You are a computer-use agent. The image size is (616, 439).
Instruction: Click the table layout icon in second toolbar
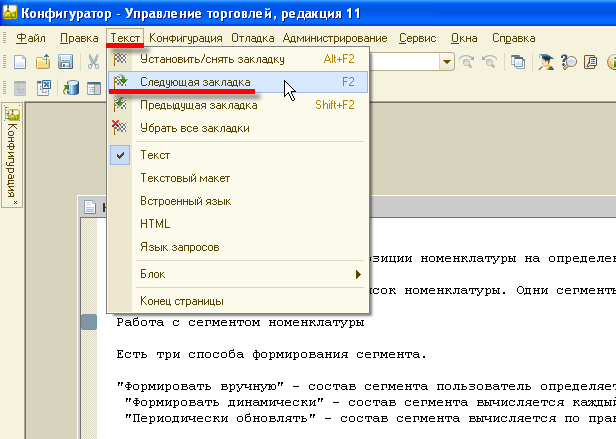[x=94, y=88]
